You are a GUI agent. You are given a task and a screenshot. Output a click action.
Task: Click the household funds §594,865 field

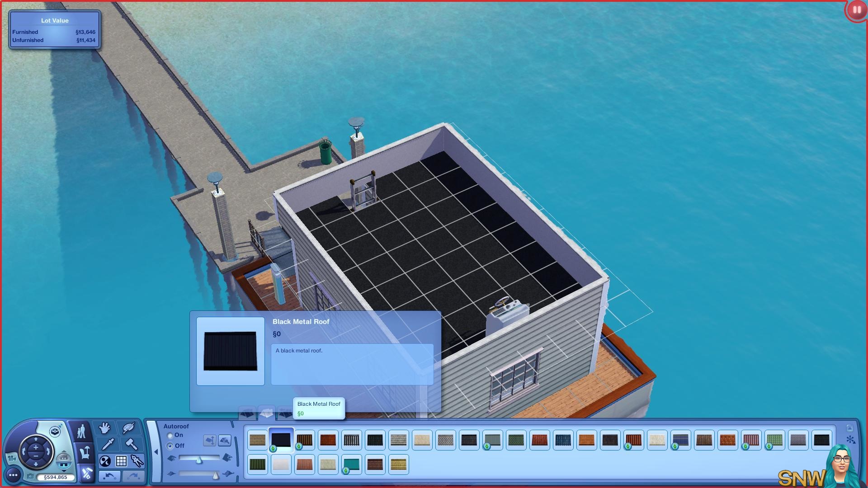pos(56,477)
